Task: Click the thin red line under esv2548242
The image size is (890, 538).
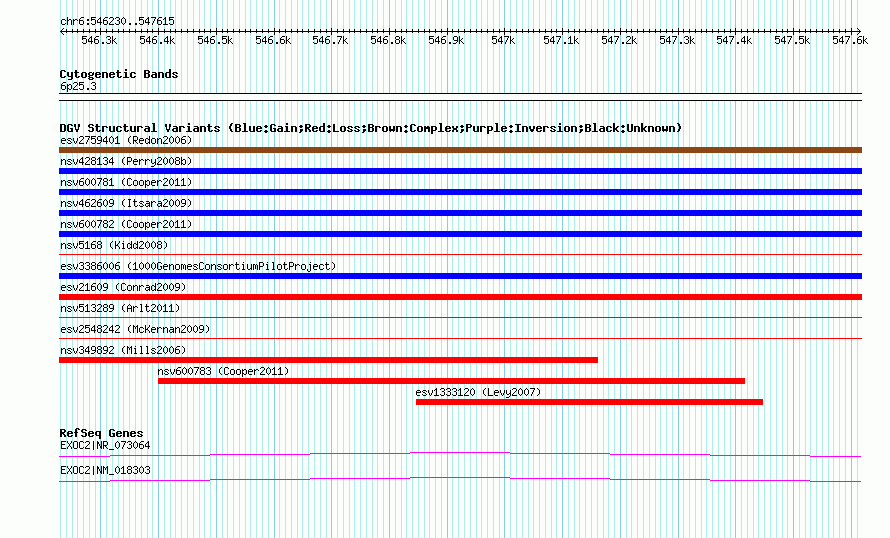Action: click(x=460, y=338)
